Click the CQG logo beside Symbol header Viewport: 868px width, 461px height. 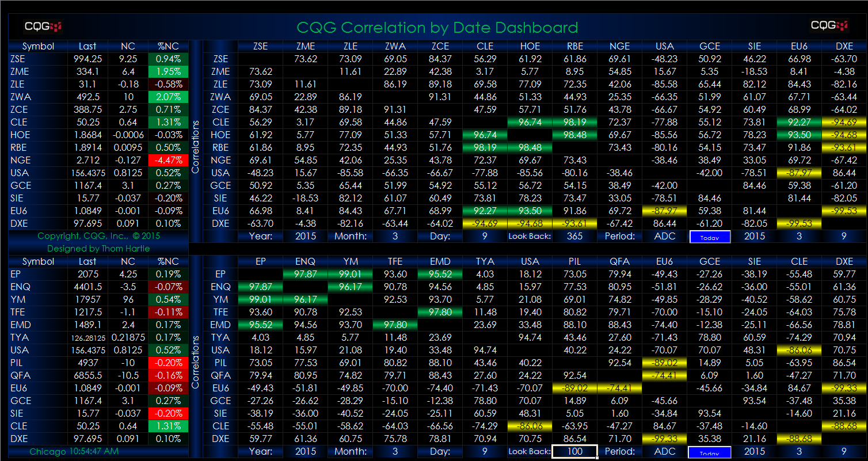43,26
